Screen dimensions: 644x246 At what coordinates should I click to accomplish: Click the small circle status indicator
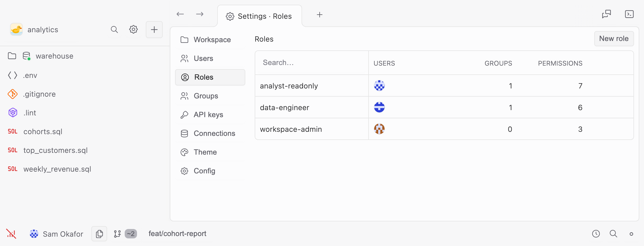point(631,234)
